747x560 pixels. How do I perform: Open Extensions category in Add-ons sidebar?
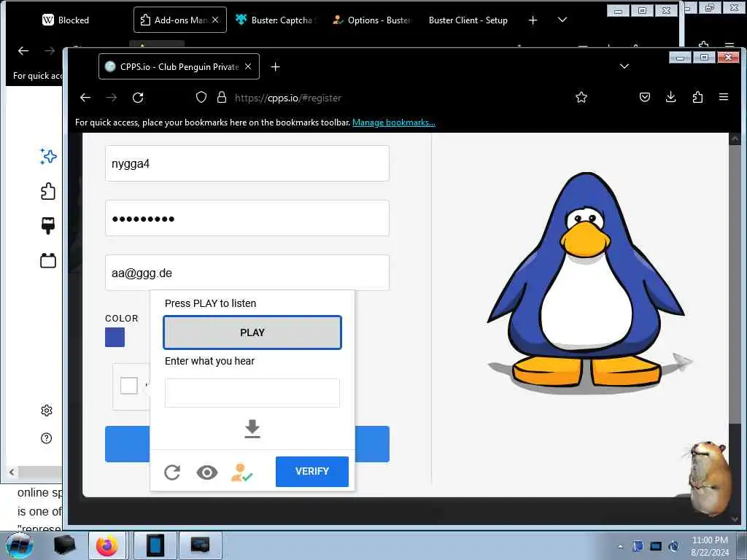tap(48, 192)
